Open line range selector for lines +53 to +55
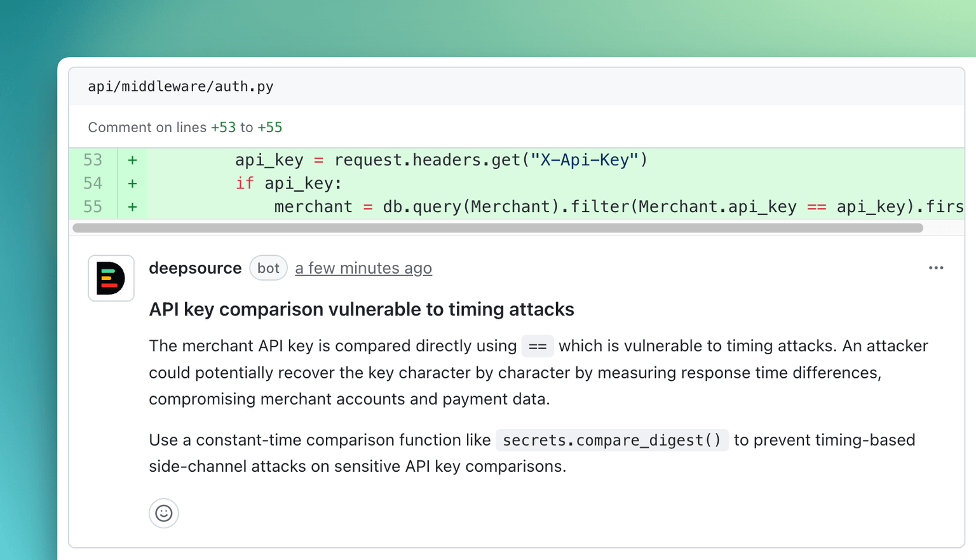 coord(247,127)
